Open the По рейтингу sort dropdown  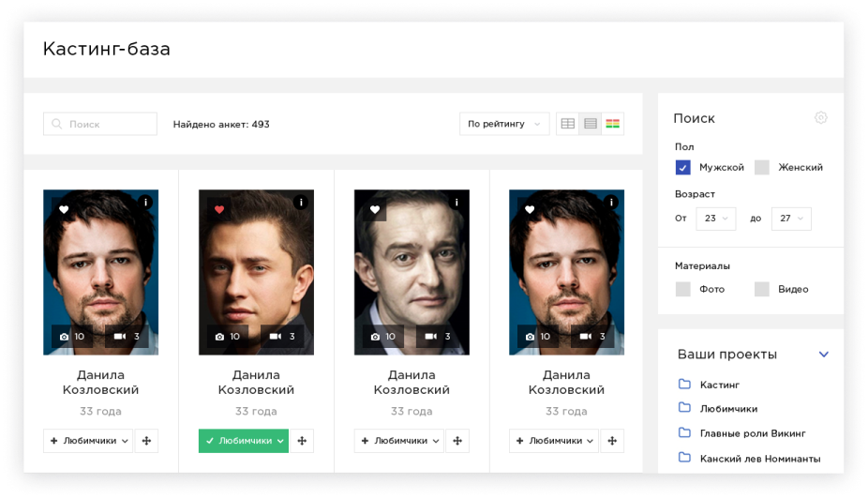504,124
